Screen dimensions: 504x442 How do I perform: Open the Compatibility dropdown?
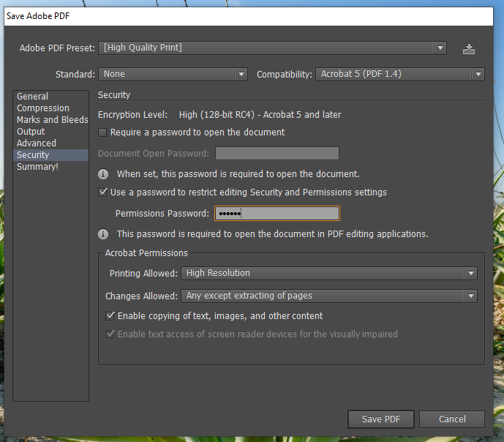400,74
